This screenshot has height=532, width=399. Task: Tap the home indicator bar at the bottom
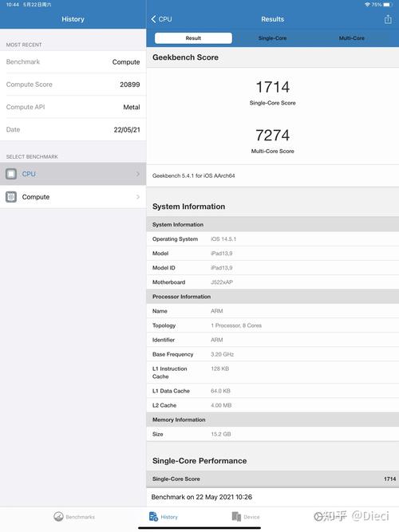(199, 528)
